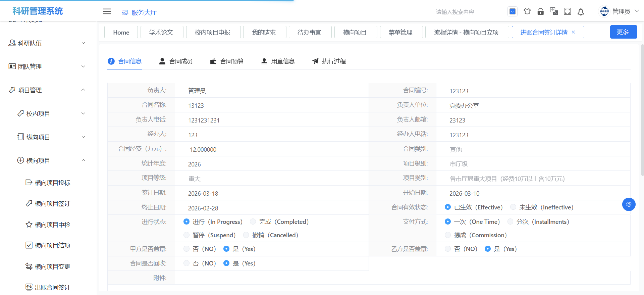Viewport: 644px width, 295px height.
Task: Toggle fullscreen mode icon
Action: pyautogui.click(x=567, y=11)
